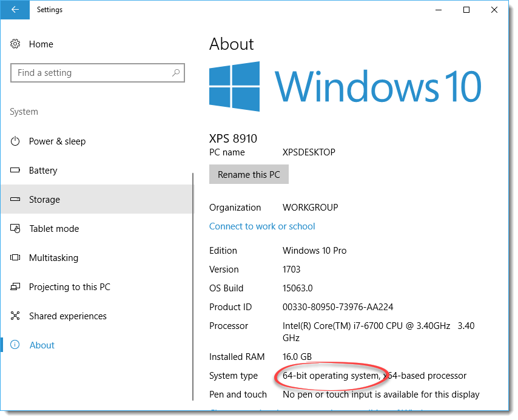
Task: Select the Multitasking icon
Action: 16,257
